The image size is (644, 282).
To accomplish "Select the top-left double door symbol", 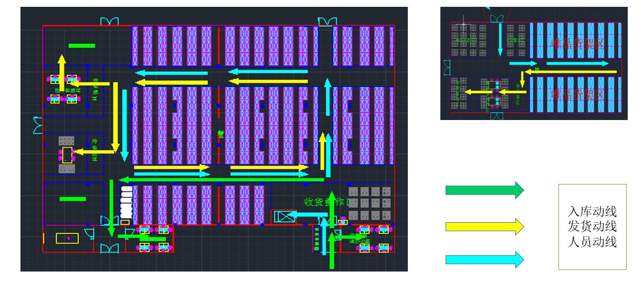I will coord(110,21).
